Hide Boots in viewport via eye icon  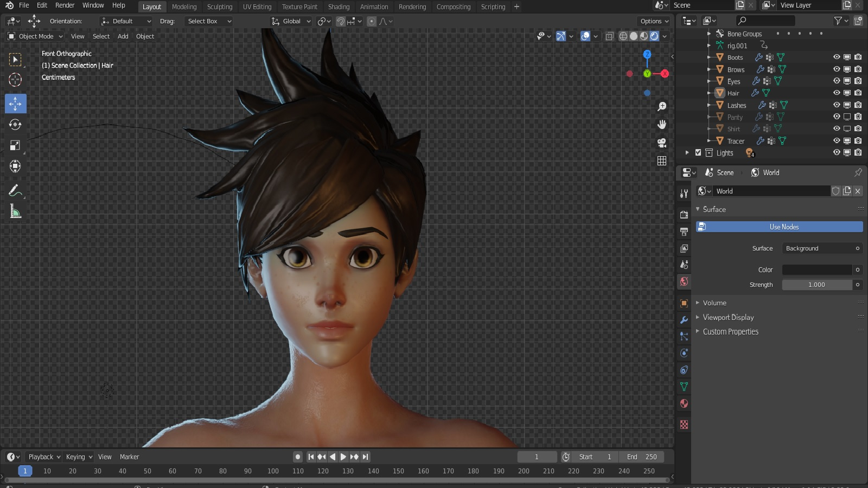tap(837, 57)
